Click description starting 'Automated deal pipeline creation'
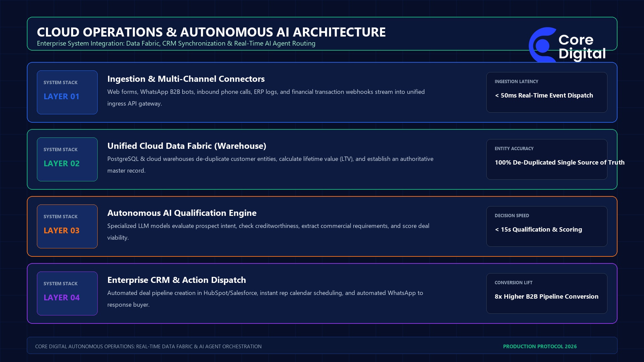Image resolution: width=644 pixels, height=362 pixels. click(x=265, y=299)
